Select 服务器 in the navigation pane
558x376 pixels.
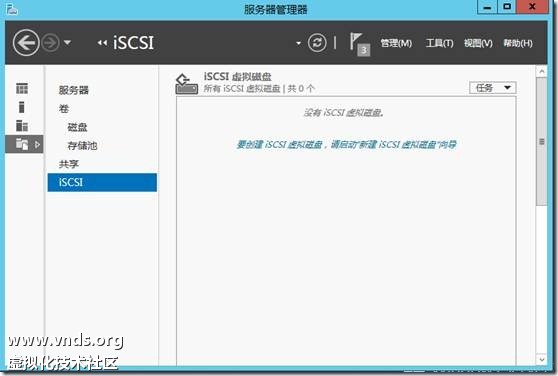74,90
